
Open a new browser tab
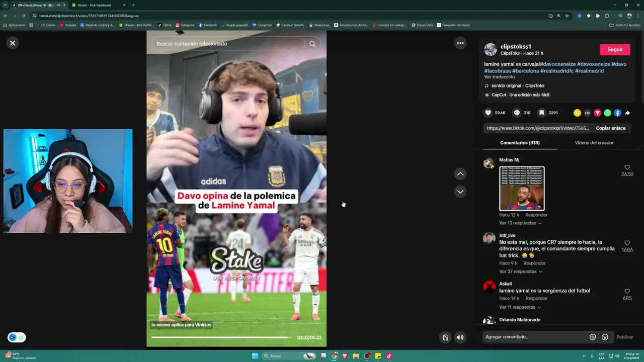[133, 5]
